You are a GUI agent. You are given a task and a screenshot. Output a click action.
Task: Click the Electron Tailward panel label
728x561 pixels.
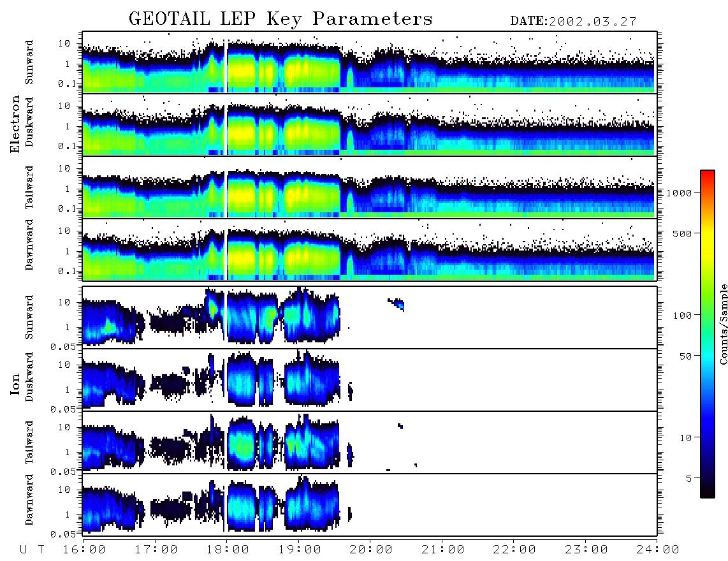[29, 187]
